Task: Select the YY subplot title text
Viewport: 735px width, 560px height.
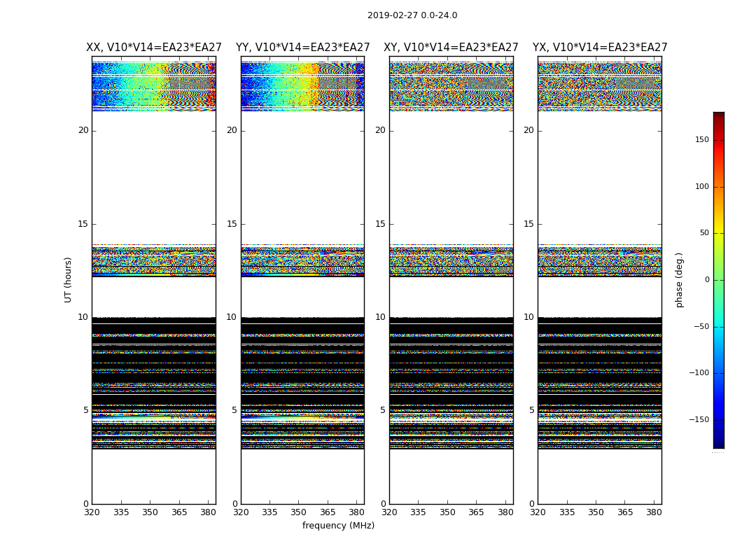Action: [302, 48]
